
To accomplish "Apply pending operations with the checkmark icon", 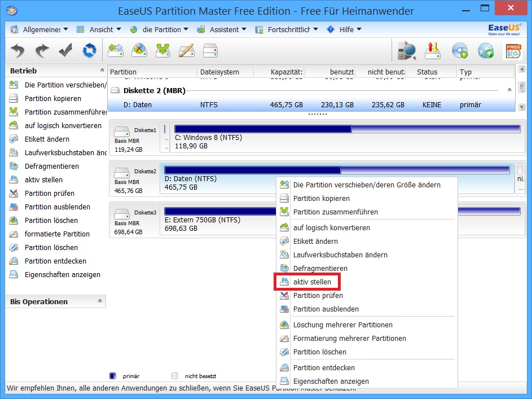I will point(65,51).
